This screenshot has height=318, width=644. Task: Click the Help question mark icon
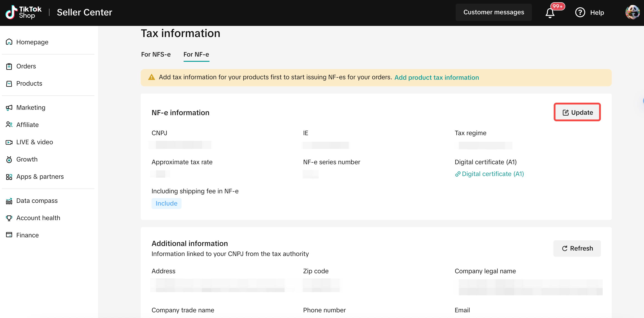(x=580, y=12)
